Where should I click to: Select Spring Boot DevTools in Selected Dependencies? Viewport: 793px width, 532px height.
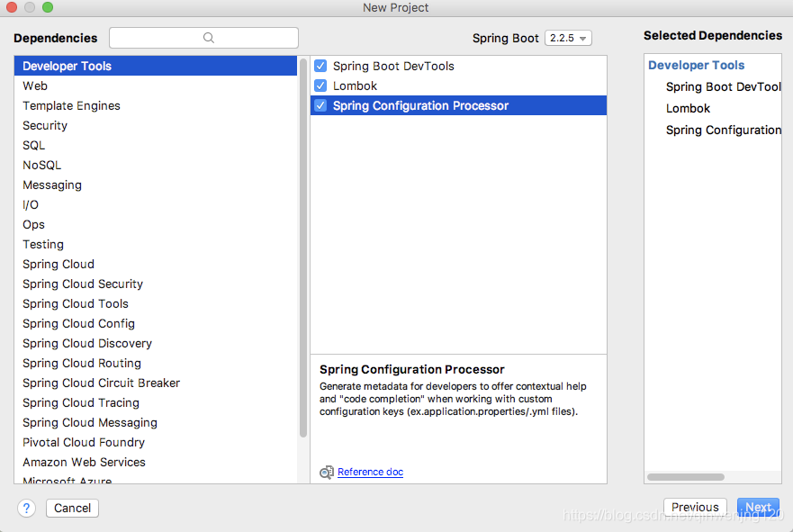tap(723, 87)
